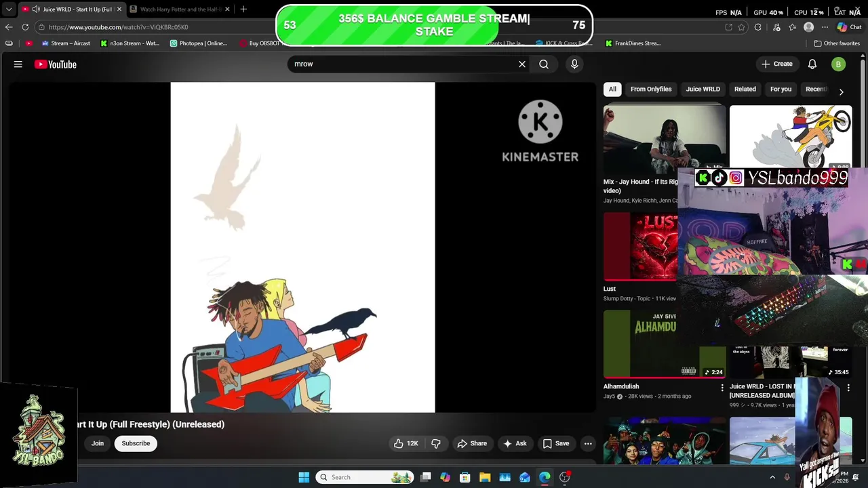Open the more actions three-dot menu below video
Screen dimensions: 868x488
click(x=588, y=443)
